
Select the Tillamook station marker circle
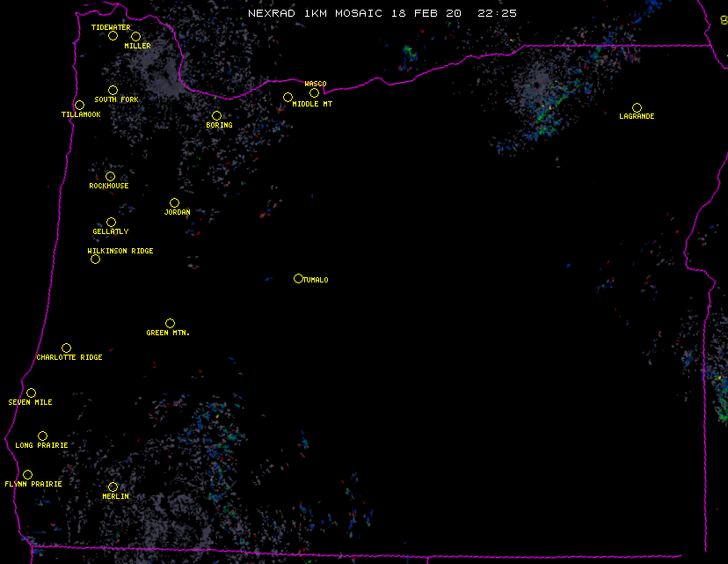pos(79,106)
